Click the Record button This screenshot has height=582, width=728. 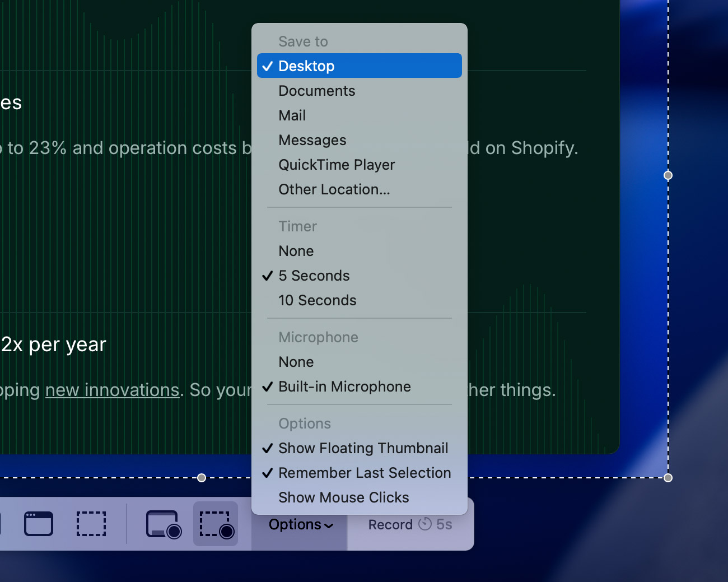pyautogui.click(x=410, y=525)
